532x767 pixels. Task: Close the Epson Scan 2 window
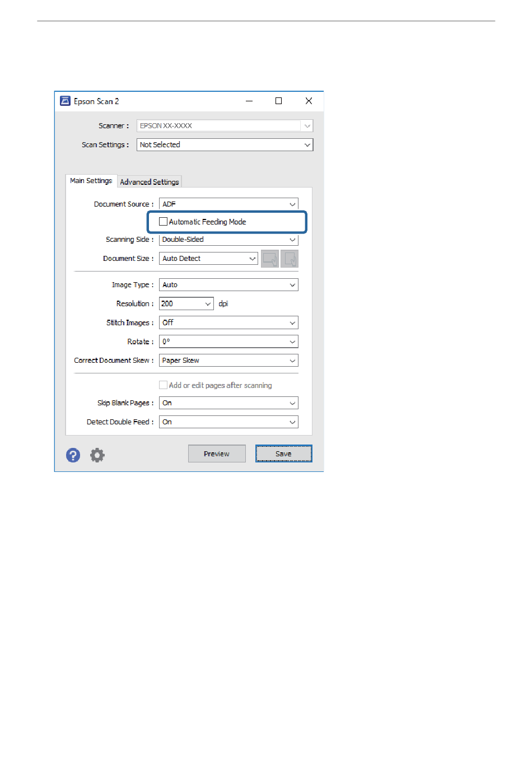coord(309,101)
